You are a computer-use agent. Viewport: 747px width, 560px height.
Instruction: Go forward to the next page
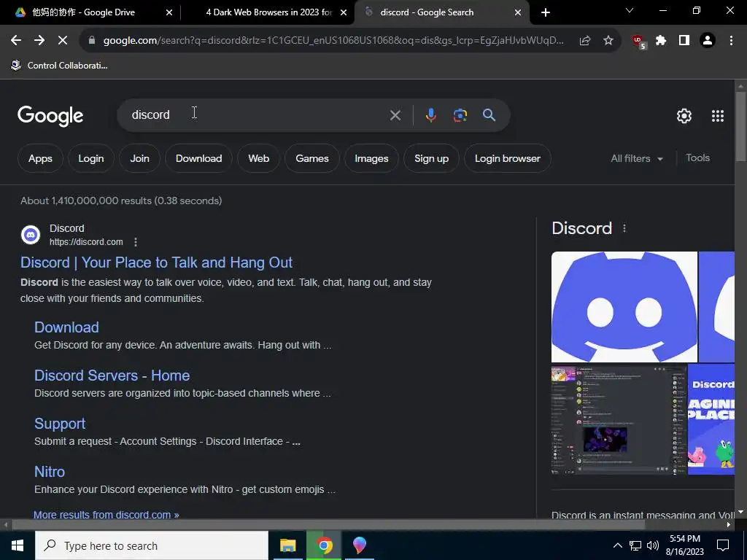click(x=39, y=41)
